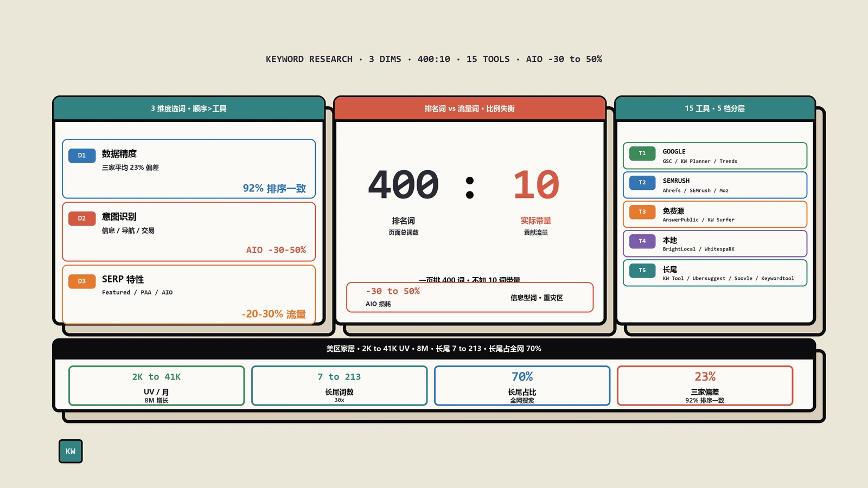Click the T5 teal badge
This screenshot has height=488, width=868.
point(642,271)
